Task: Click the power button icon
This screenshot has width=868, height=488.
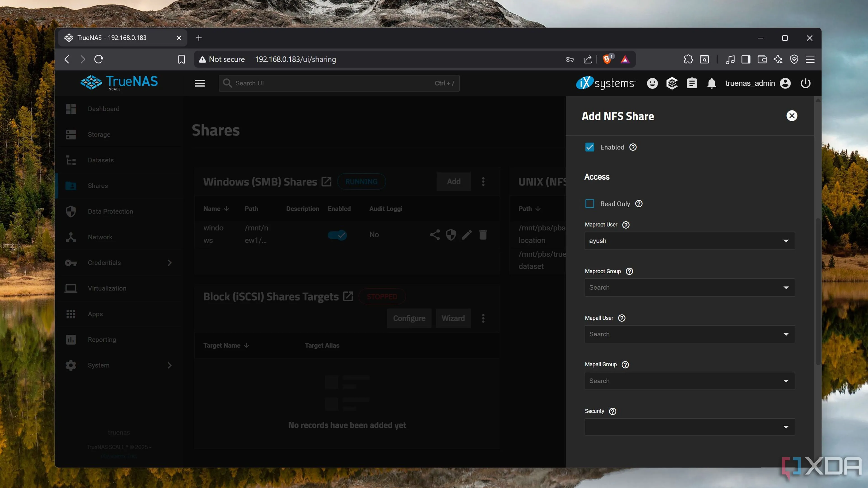Action: (x=805, y=83)
